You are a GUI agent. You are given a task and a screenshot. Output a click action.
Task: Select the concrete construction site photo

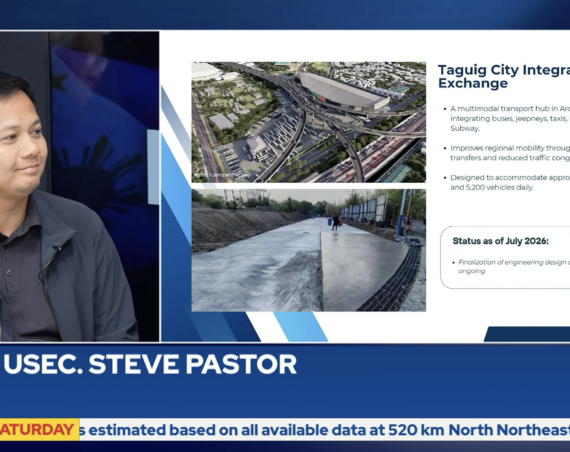(x=309, y=250)
